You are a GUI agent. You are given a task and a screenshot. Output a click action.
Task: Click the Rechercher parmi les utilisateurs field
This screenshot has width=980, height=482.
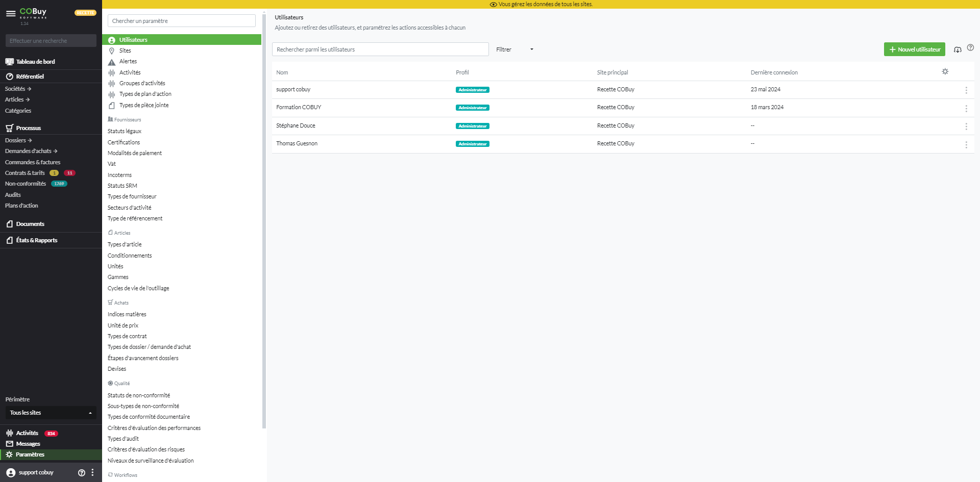380,49
